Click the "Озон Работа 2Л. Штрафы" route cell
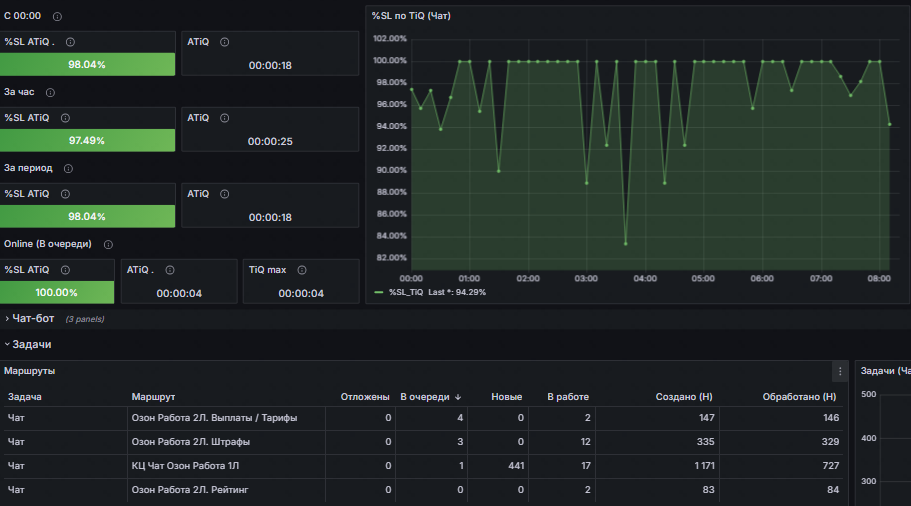Image resolution: width=911 pixels, height=506 pixels. pyautogui.click(x=190, y=441)
